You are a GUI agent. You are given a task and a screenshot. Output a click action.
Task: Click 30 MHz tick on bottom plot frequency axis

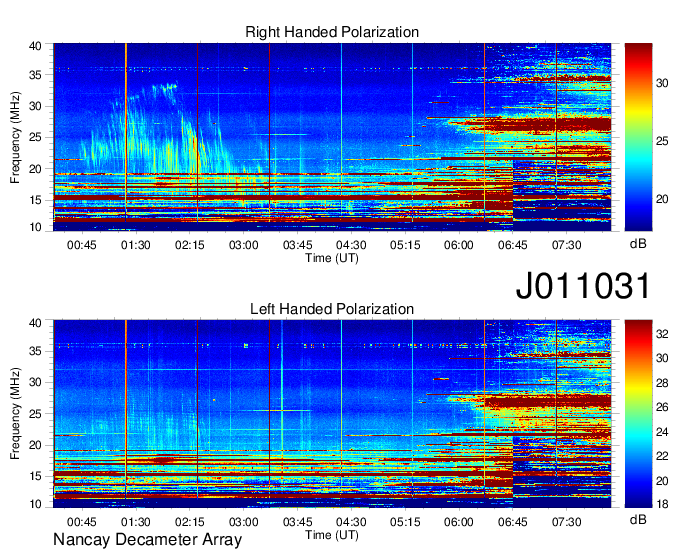[36, 382]
